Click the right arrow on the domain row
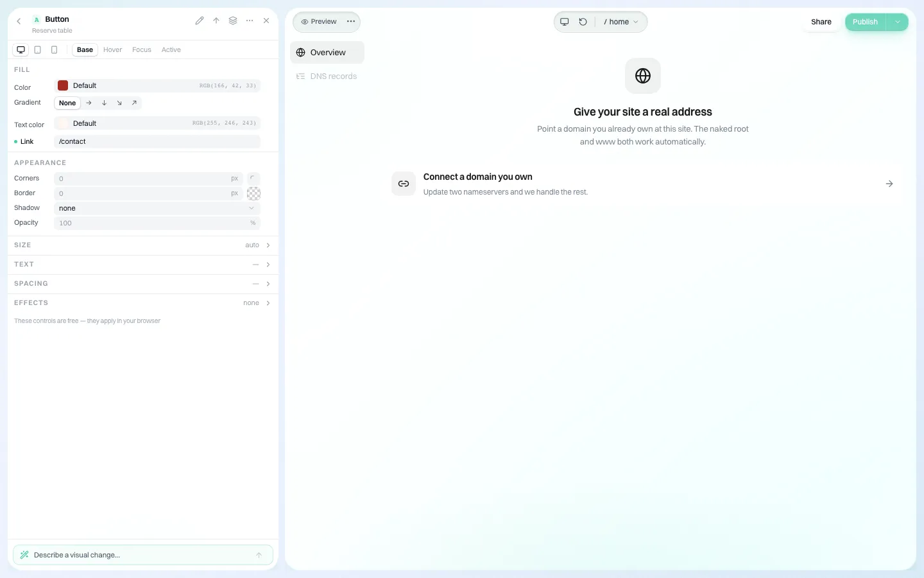Screen dimensions: 924x578 click(x=889, y=184)
